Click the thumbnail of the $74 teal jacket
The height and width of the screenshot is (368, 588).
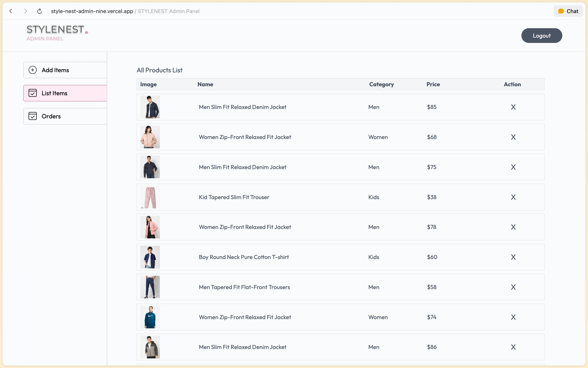(150, 317)
